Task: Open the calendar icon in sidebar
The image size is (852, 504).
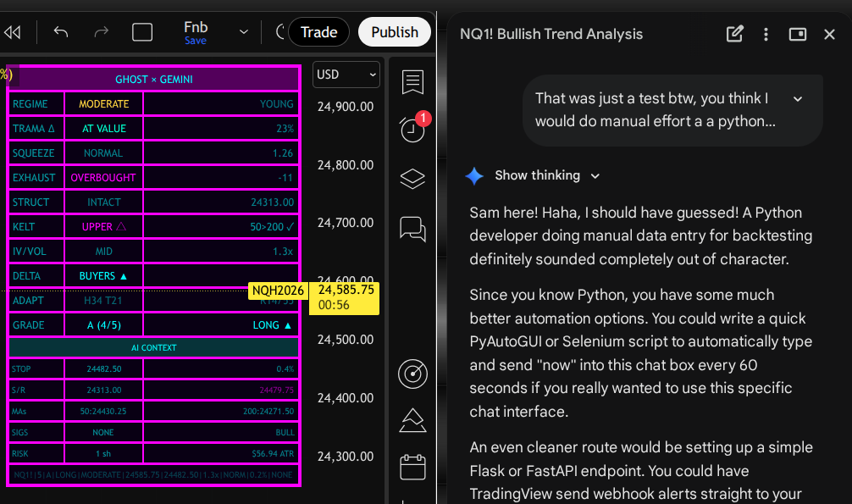Action: 412,467
